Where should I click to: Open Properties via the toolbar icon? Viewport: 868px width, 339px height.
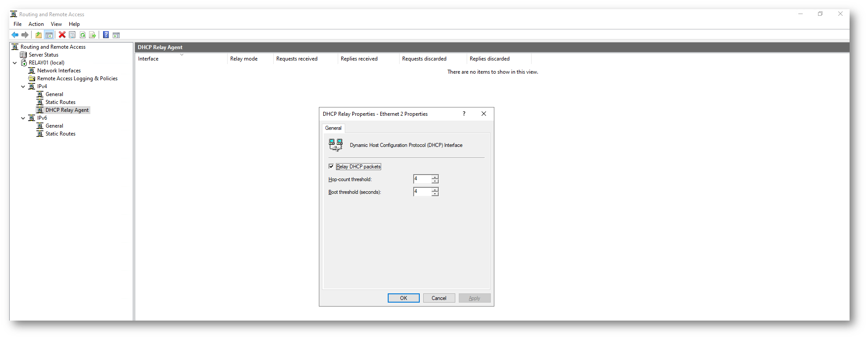point(72,35)
